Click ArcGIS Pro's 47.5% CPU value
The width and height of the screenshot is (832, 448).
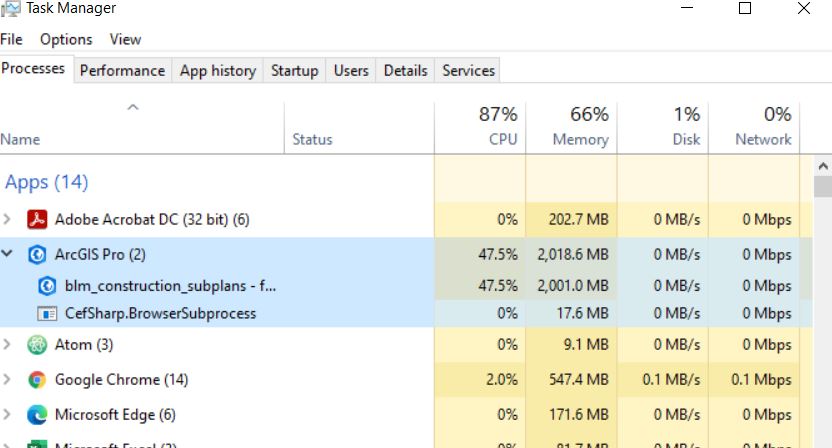click(x=498, y=255)
